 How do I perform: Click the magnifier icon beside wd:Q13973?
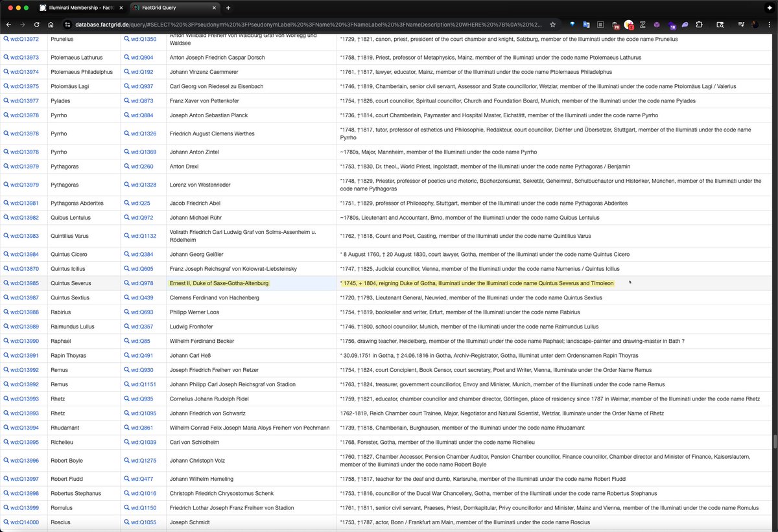[6, 58]
